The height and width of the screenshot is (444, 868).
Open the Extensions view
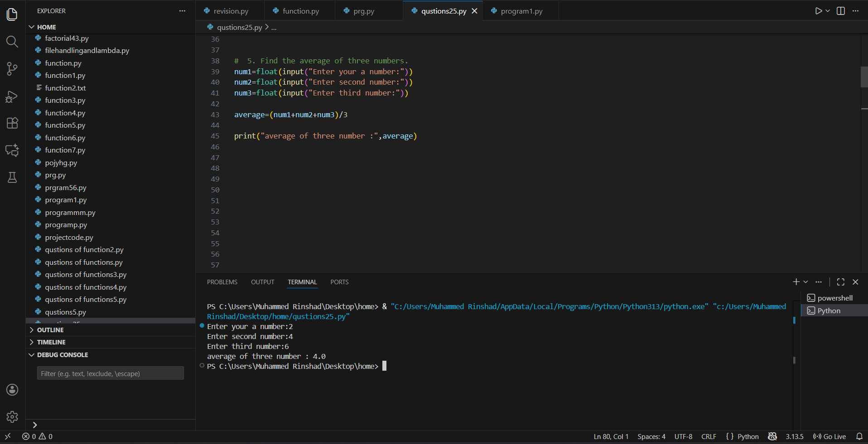coord(12,123)
